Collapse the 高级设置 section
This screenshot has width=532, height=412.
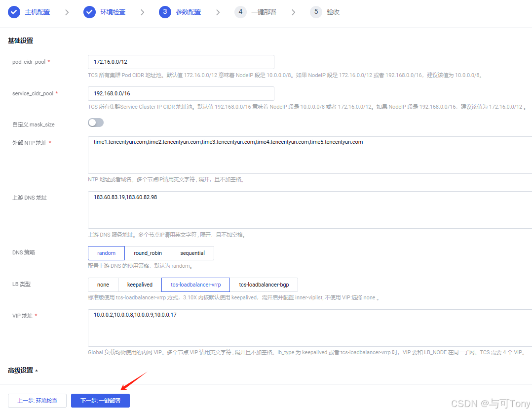pos(22,370)
